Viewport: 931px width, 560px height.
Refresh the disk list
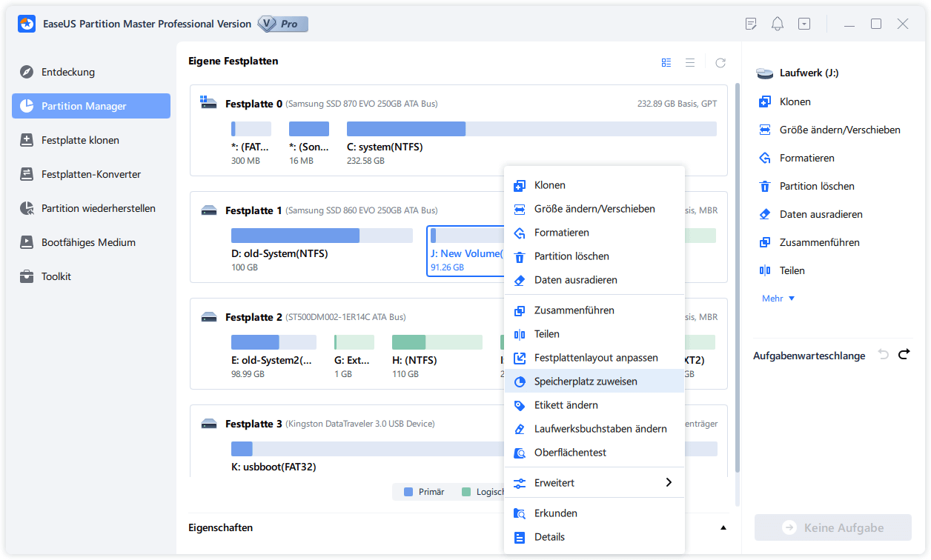point(720,63)
